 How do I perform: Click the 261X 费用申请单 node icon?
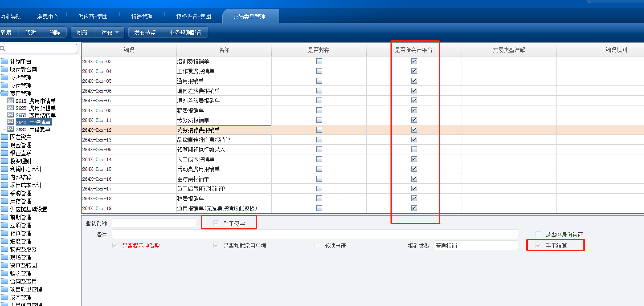[x=10, y=101]
